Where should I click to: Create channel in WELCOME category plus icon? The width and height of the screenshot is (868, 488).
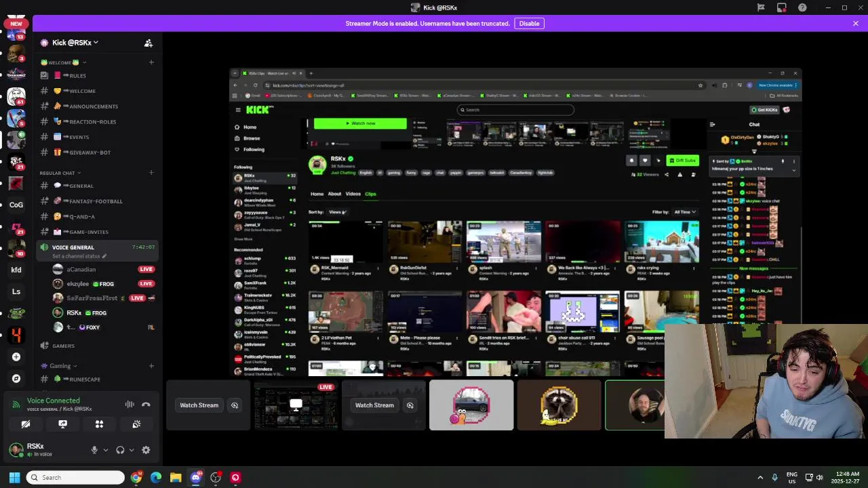click(x=151, y=62)
